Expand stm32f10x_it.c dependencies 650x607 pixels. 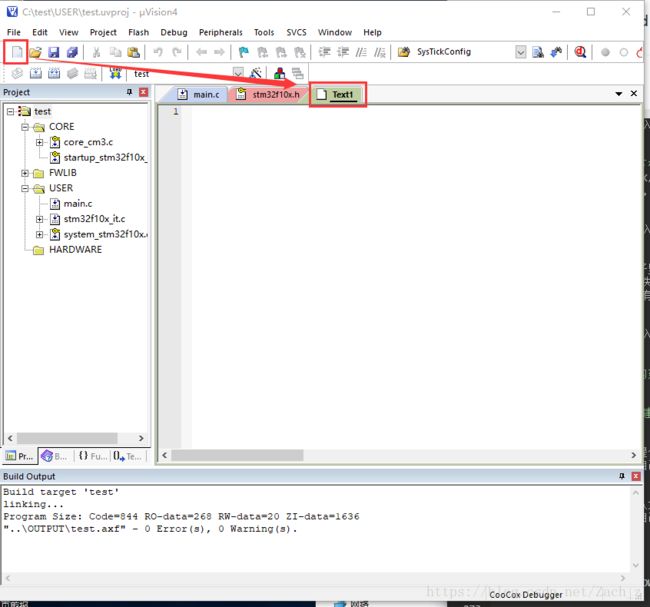coord(39,219)
